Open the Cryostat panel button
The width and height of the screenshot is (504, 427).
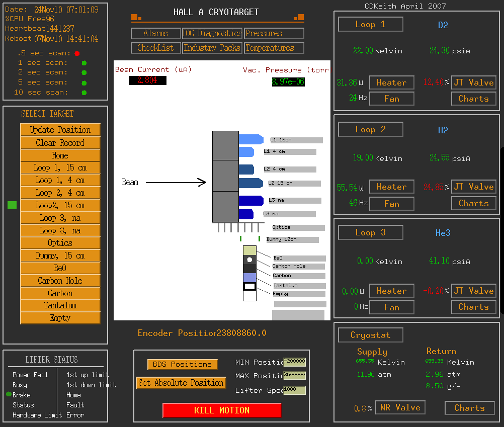(371, 335)
